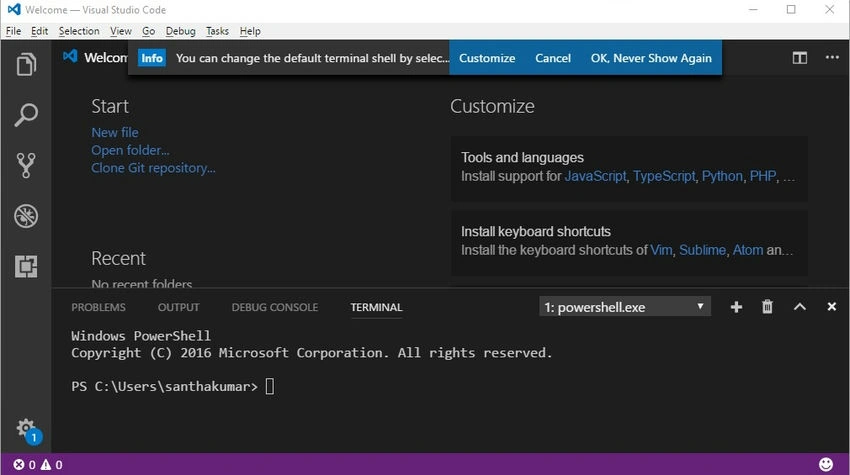Open the Debug view icon
Viewport: 850px width, 475px height.
26,216
